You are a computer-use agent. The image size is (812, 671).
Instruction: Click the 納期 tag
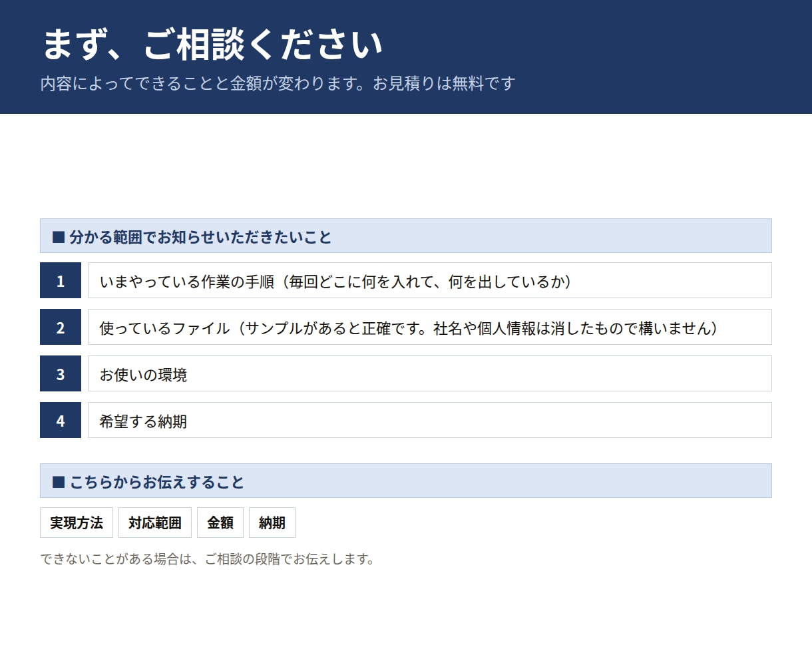(272, 523)
